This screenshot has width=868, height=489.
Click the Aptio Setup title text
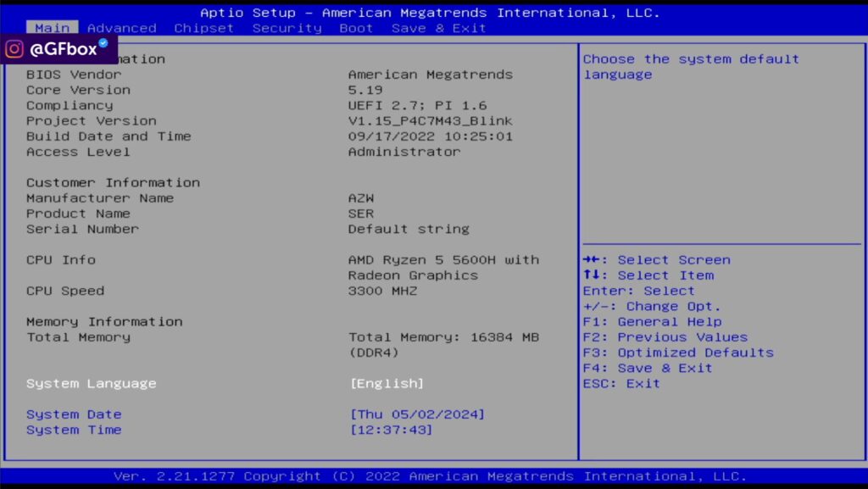[x=430, y=12]
